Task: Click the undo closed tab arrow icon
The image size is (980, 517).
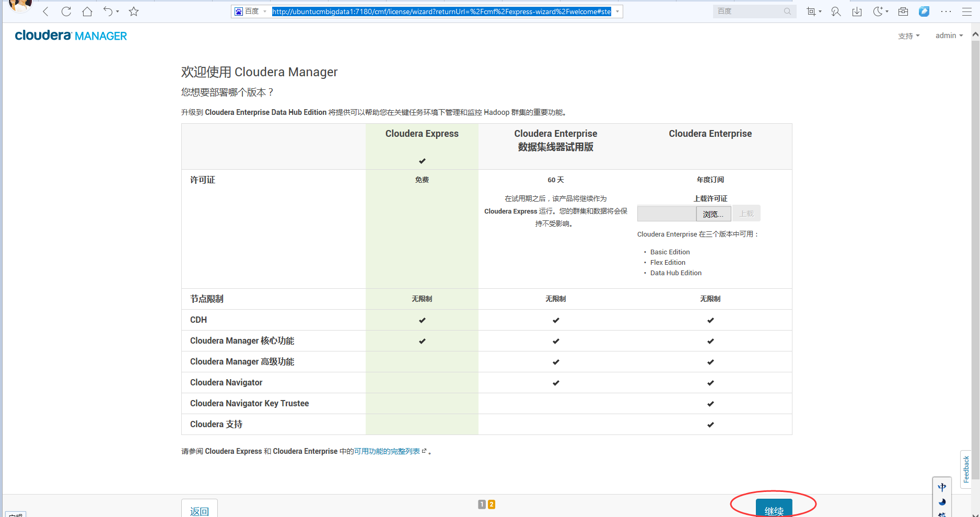Action: pyautogui.click(x=108, y=11)
